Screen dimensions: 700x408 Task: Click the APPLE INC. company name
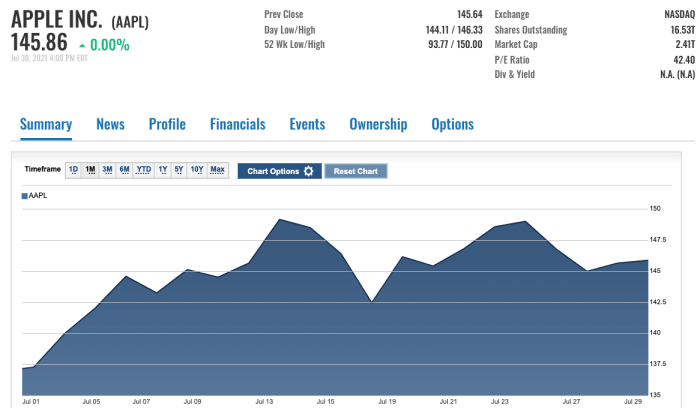point(57,20)
